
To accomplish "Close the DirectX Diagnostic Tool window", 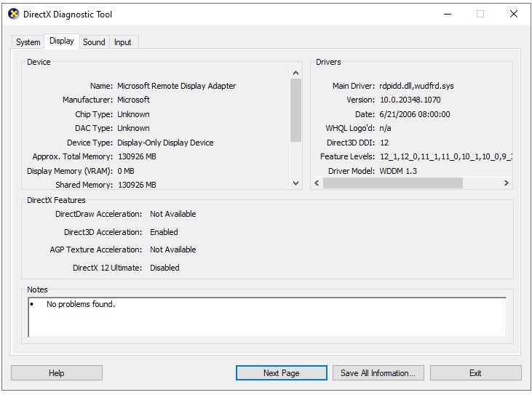I will 514,15.
